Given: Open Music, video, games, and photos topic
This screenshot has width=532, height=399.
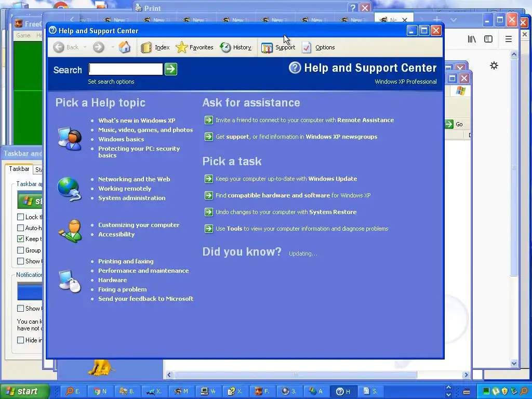Looking at the screenshot, I should 145,129.
